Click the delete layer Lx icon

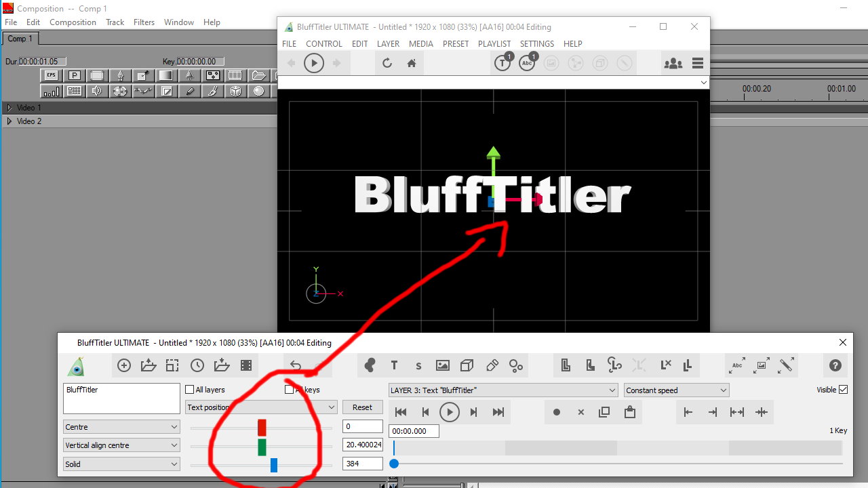click(665, 365)
